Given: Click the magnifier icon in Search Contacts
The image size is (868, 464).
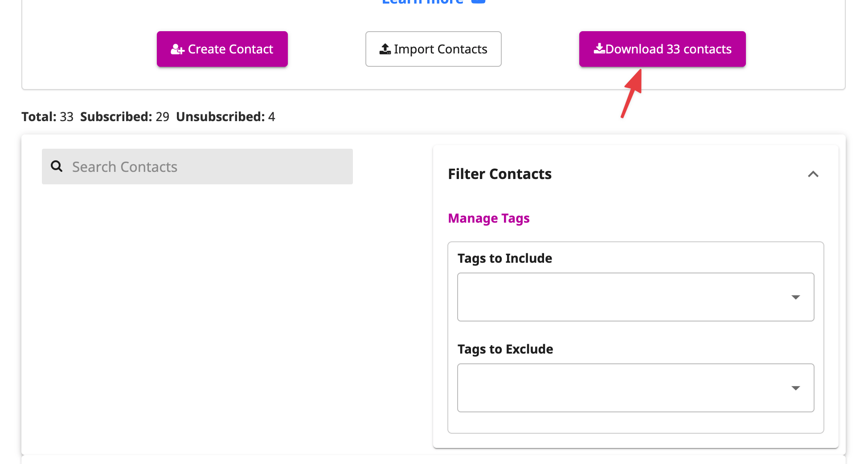Looking at the screenshot, I should [x=57, y=166].
